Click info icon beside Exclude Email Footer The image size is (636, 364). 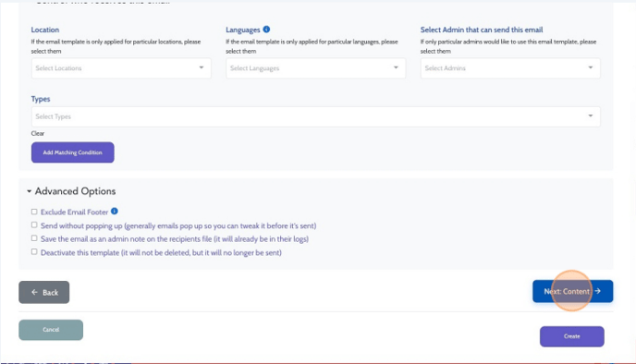pos(115,212)
